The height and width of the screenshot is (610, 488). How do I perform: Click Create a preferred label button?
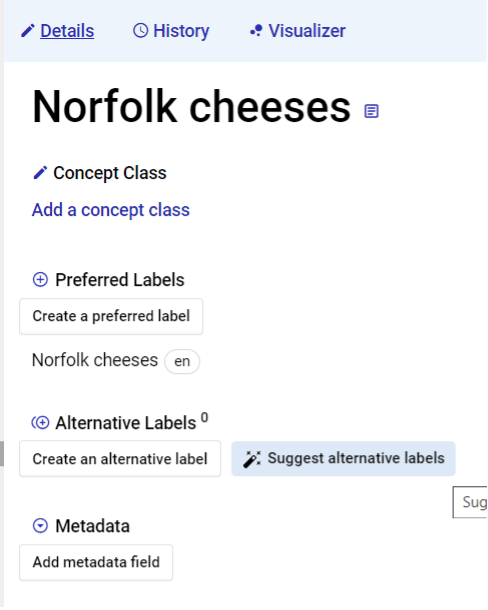pyautogui.click(x=111, y=316)
